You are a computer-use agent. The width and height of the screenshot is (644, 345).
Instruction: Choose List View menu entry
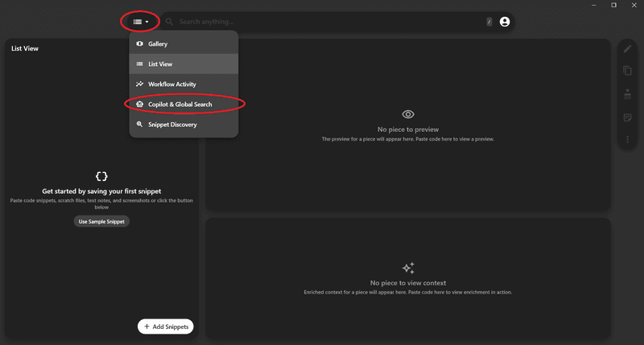[x=184, y=64]
